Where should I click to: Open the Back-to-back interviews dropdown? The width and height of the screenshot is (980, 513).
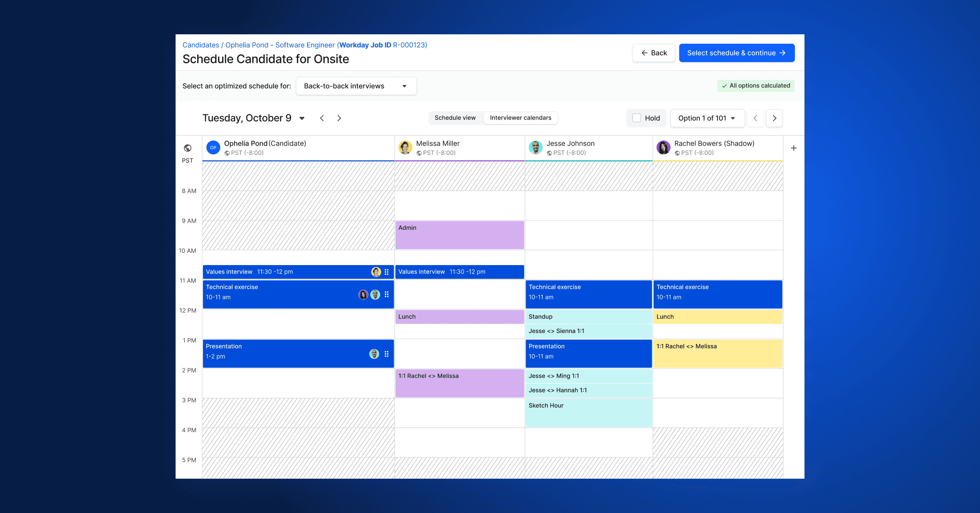[356, 86]
